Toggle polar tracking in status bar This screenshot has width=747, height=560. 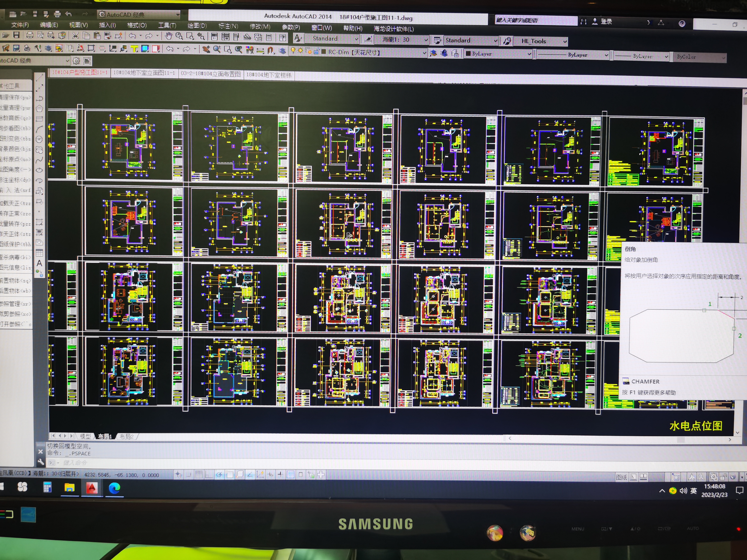coord(219,475)
